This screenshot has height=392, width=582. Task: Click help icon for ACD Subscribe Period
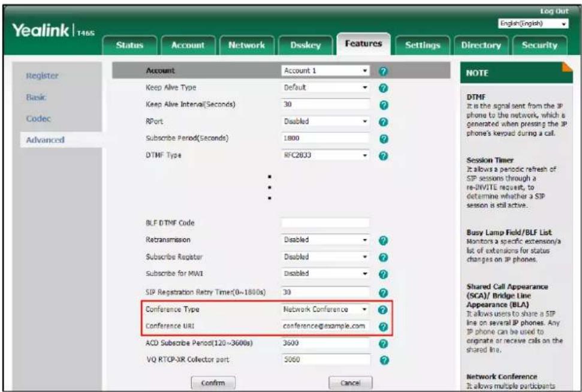(384, 343)
